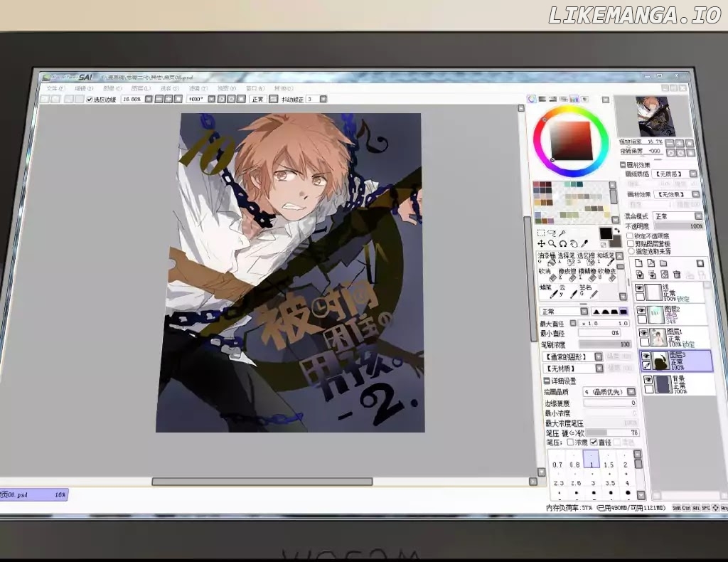Hide the 线 layer

click(639, 288)
